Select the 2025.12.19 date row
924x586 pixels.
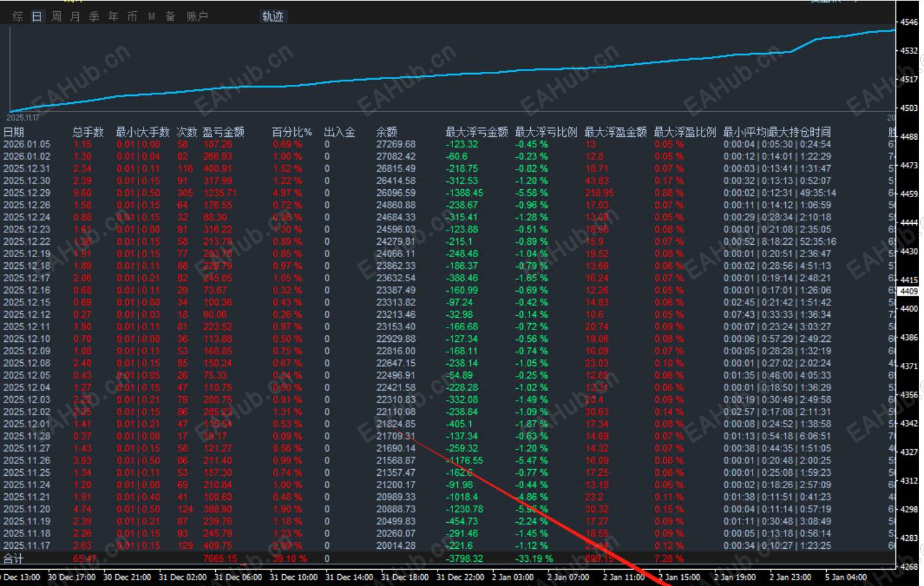click(x=27, y=254)
